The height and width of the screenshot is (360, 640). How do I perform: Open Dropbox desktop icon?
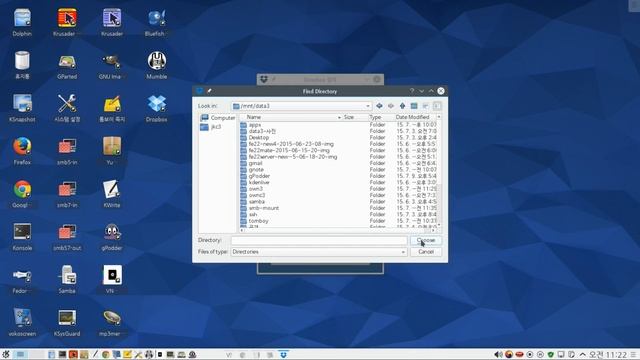pyautogui.click(x=157, y=108)
